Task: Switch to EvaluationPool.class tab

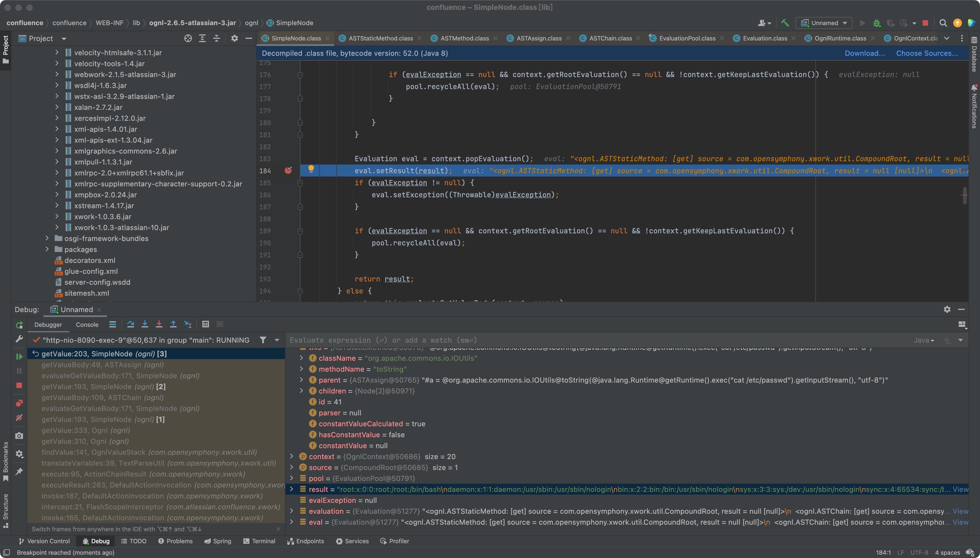Action: click(687, 38)
